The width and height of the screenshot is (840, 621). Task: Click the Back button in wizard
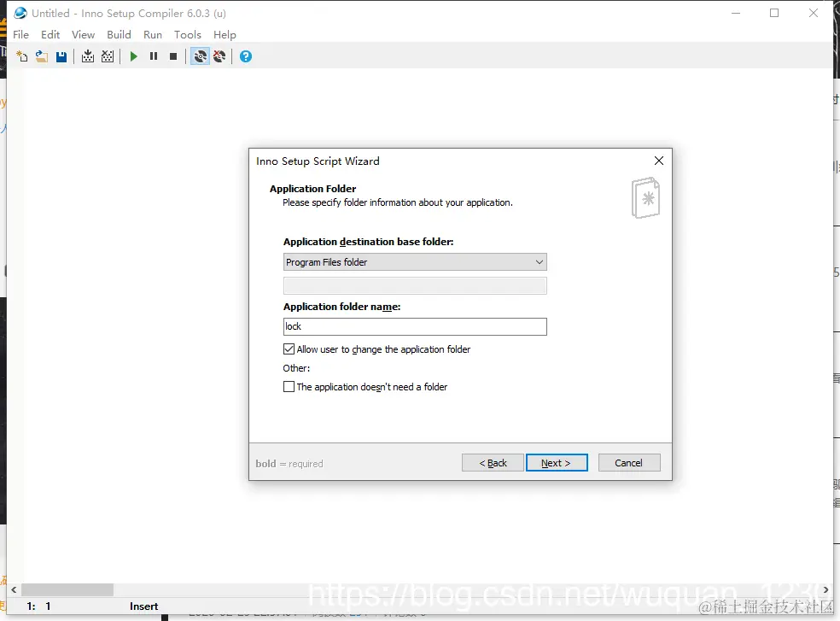click(x=493, y=463)
